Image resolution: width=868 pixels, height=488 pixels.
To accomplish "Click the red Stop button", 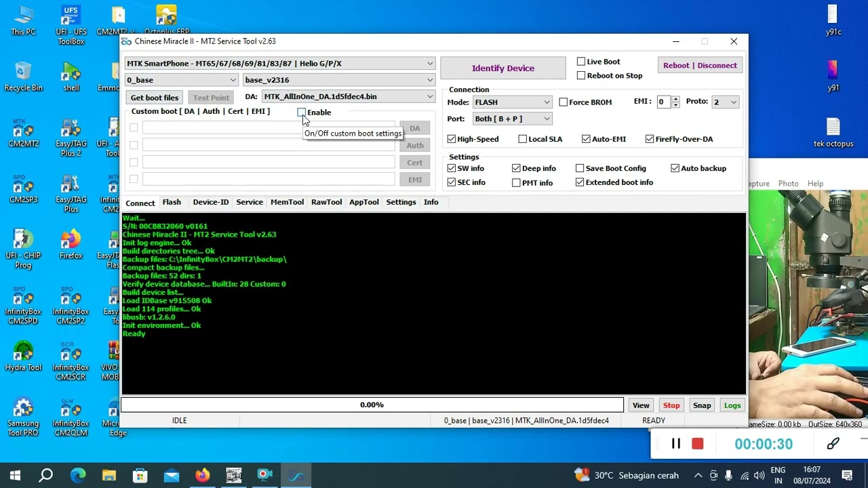I will coord(671,405).
